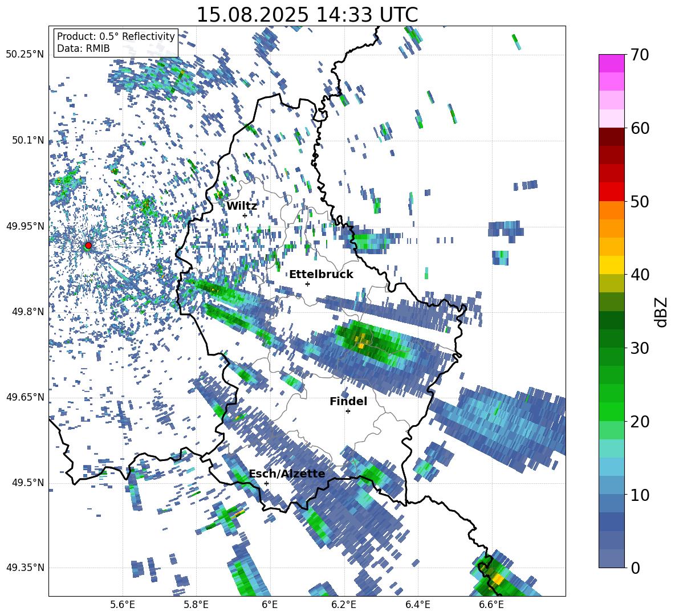The width and height of the screenshot is (675, 616).
Task: Click the Findel city label
Action: click(348, 402)
